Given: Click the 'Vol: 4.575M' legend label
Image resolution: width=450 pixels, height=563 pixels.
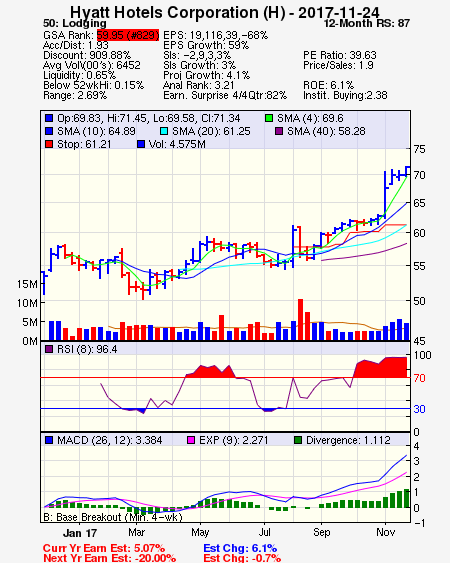Looking at the screenshot, I should 177,144.
